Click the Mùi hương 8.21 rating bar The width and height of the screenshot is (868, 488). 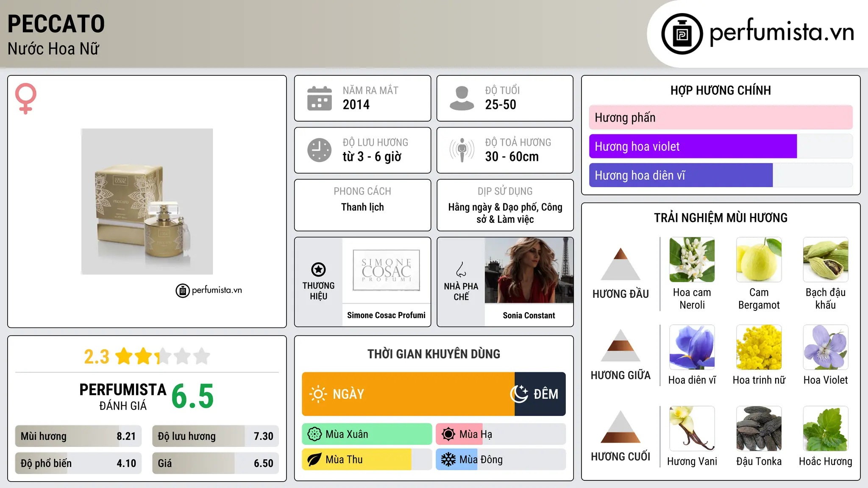pos(78,436)
